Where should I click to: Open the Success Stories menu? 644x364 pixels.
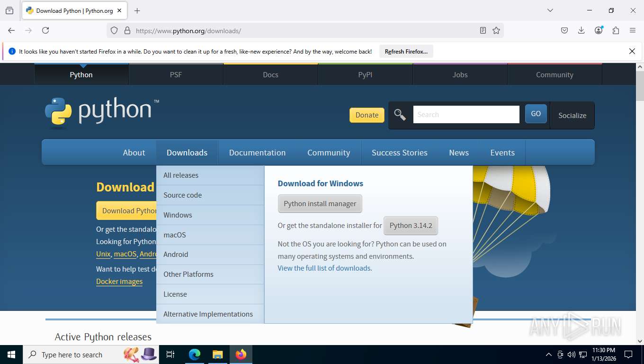[x=400, y=153]
